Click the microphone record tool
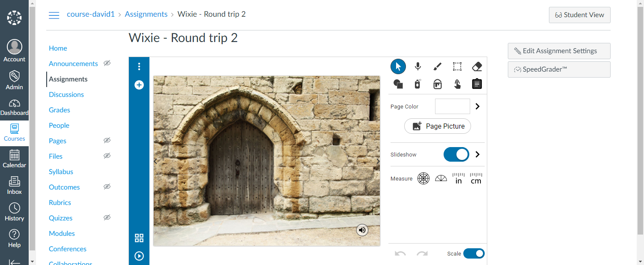The height and width of the screenshot is (265, 644). [418, 66]
